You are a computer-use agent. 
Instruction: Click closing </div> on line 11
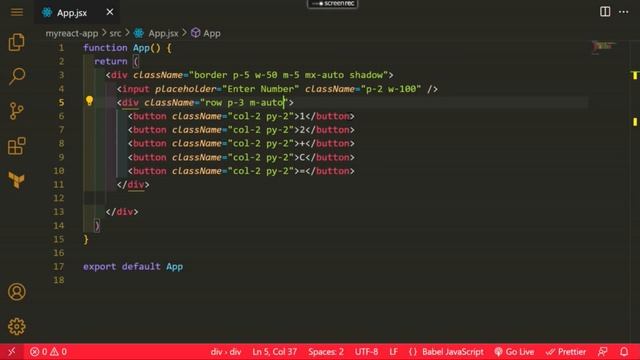tap(133, 184)
